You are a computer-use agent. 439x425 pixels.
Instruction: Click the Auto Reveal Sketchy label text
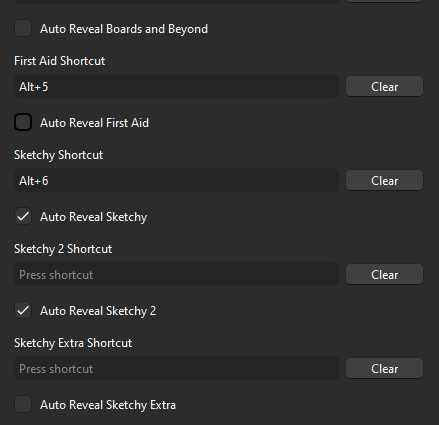pos(93,217)
